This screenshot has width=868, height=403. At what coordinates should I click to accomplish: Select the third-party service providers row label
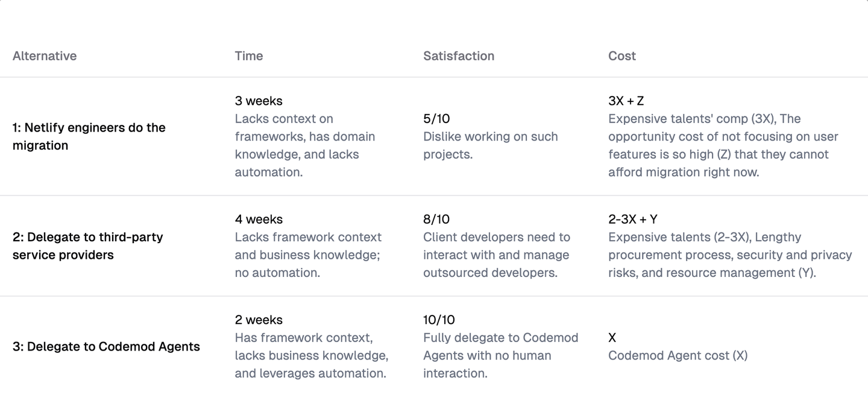tap(87, 246)
